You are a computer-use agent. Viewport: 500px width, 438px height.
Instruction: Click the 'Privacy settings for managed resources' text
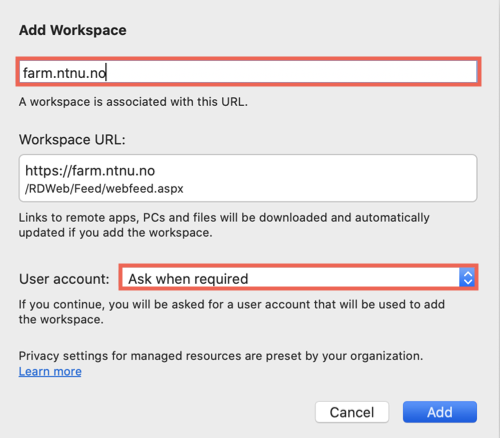(x=221, y=356)
